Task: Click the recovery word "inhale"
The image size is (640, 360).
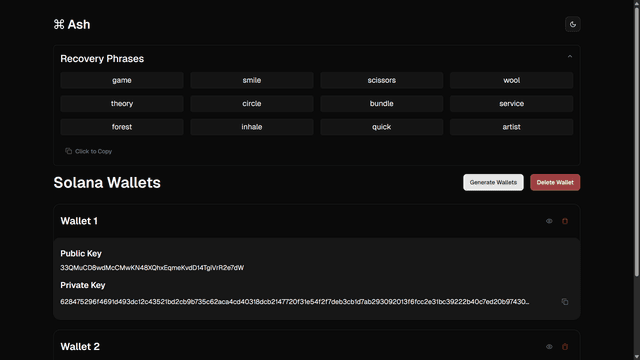Action: [x=252, y=127]
